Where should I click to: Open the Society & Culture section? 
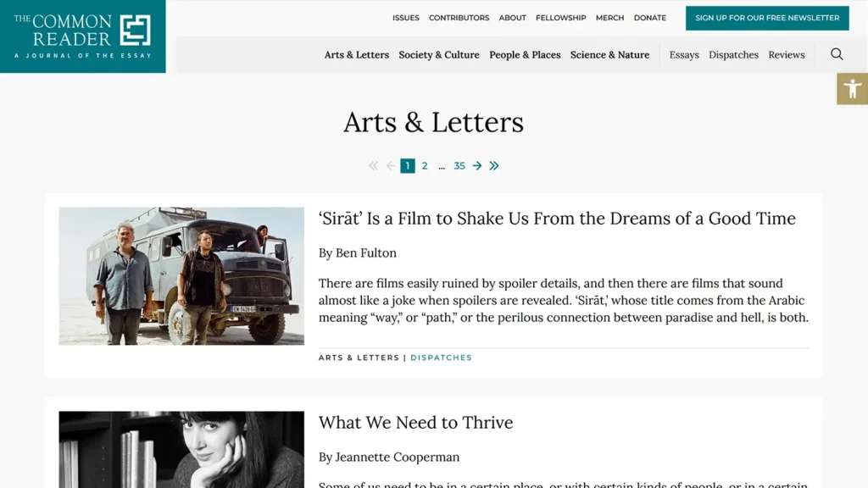pos(438,54)
